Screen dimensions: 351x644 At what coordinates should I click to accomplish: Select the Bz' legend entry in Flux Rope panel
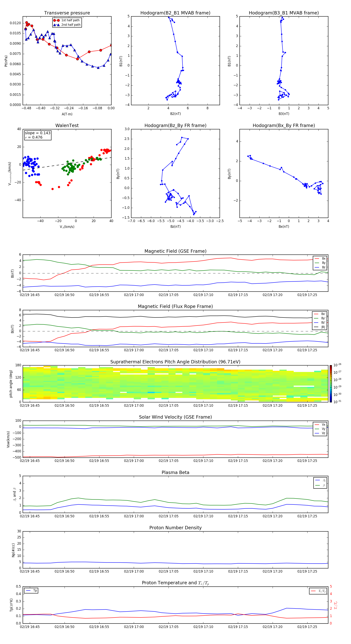[320, 323]
